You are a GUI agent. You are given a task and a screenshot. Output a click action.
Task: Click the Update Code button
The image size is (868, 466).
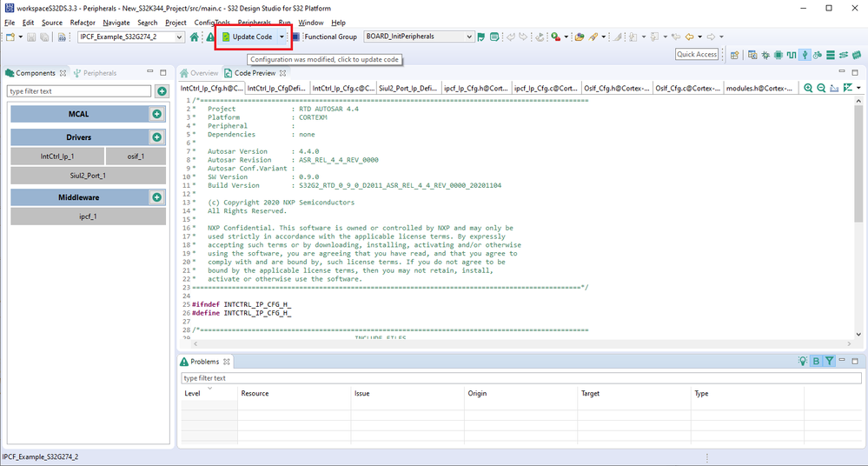pos(248,37)
